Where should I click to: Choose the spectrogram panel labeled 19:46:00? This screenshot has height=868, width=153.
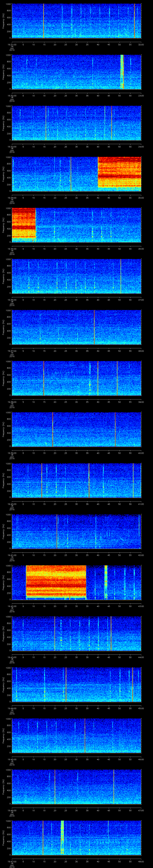pyautogui.click(x=76, y=787)
